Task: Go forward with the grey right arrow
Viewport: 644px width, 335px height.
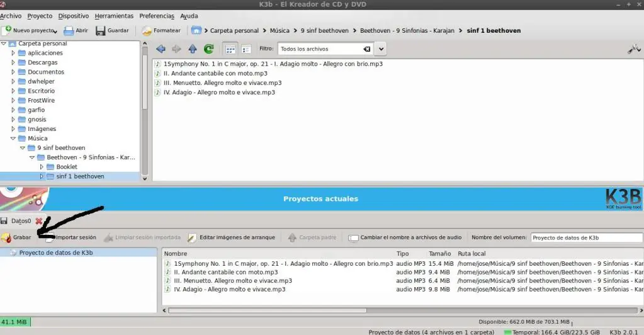Action: (x=177, y=49)
